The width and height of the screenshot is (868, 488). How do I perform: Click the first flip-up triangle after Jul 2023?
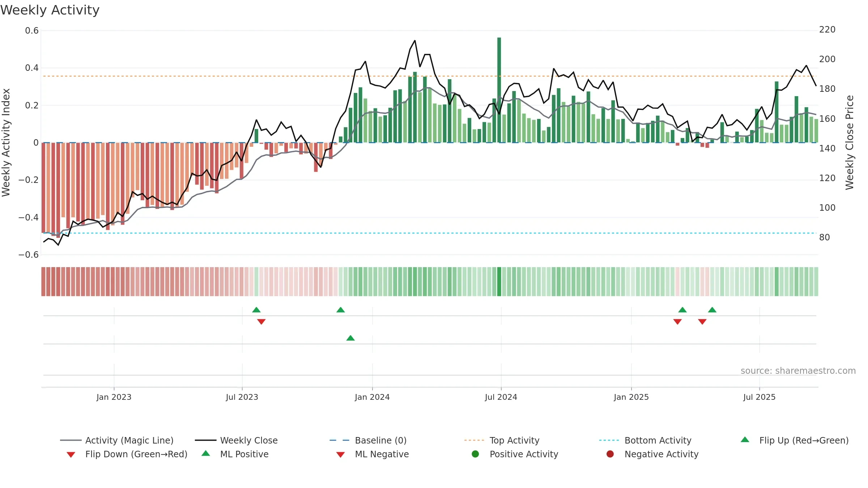pyautogui.click(x=256, y=310)
